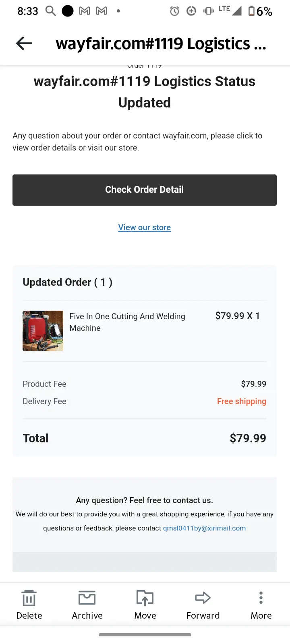Tap the vibrate mode status icon
290x644 pixels.
[x=208, y=11]
